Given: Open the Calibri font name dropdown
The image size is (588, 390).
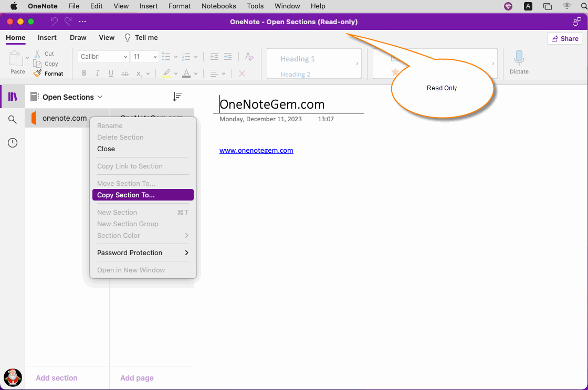Looking at the screenshot, I should (104, 57).
